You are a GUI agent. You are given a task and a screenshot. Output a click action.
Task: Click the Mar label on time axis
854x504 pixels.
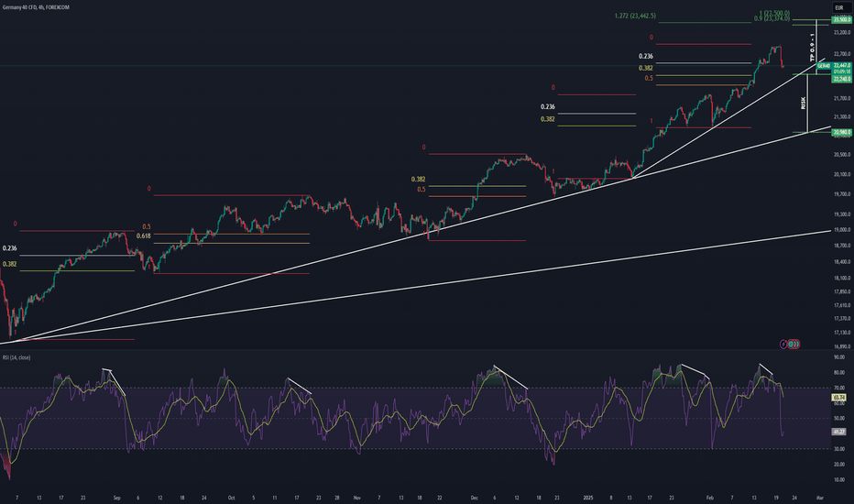[820, 498]
